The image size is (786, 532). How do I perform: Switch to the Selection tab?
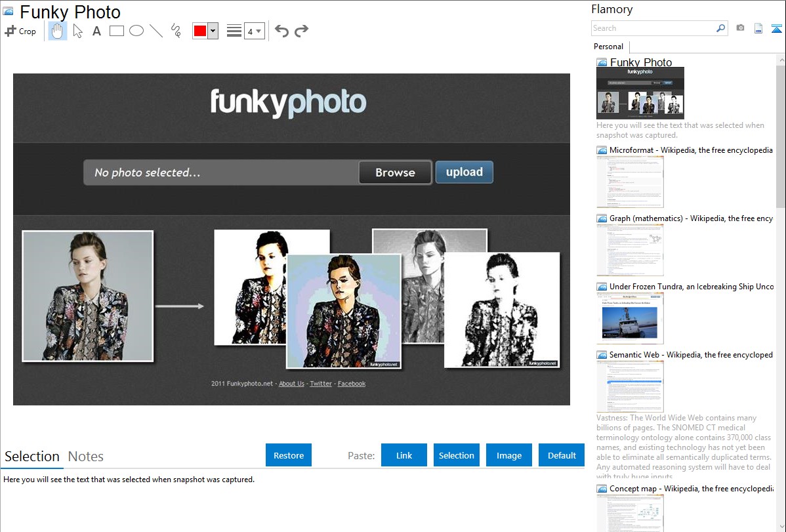[x=32, y=457]
